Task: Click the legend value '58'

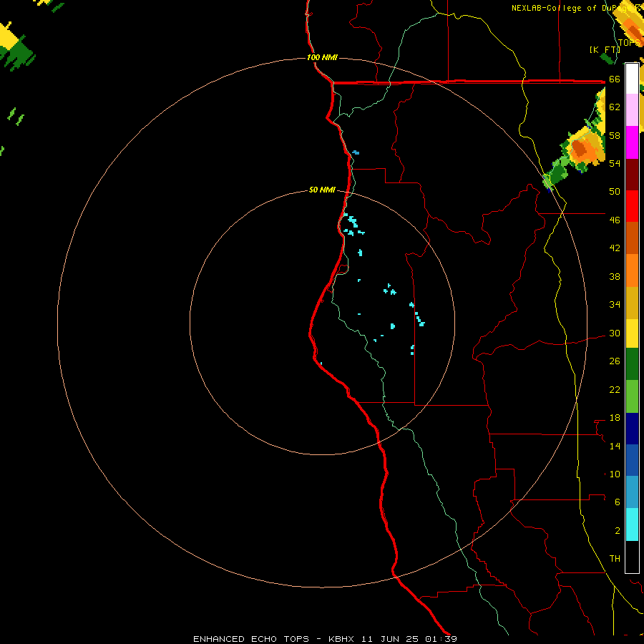Action: pyautogui.click(x=615, y=135)
